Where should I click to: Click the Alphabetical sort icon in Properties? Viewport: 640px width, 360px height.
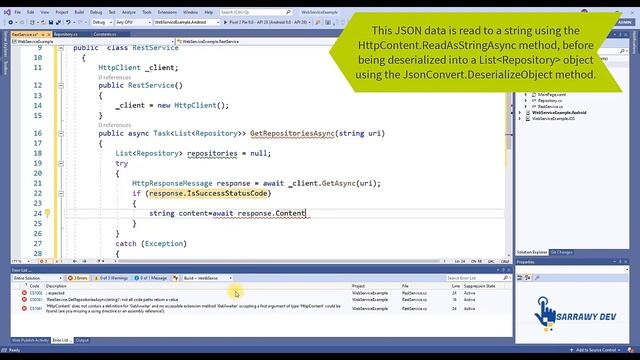527,278
